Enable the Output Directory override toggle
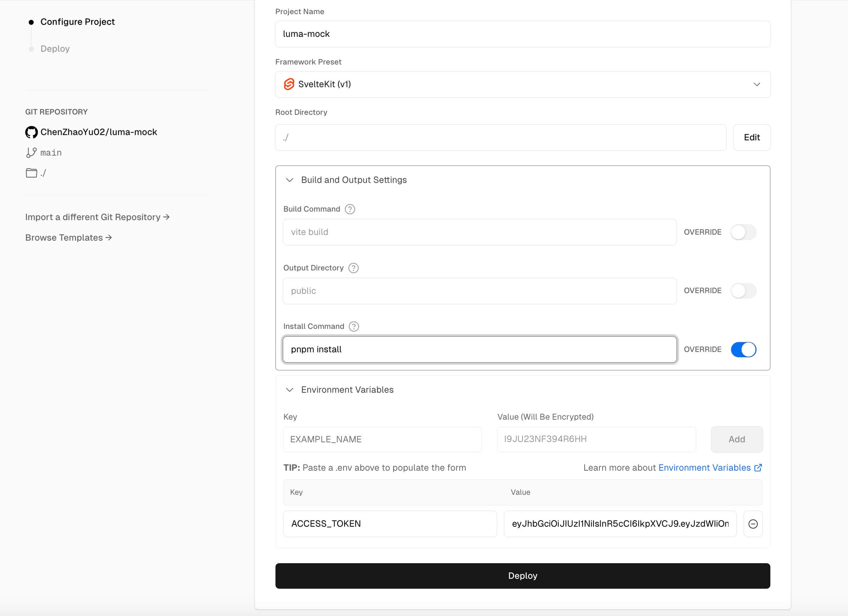 pyautogui.click(x=743, y=291)
